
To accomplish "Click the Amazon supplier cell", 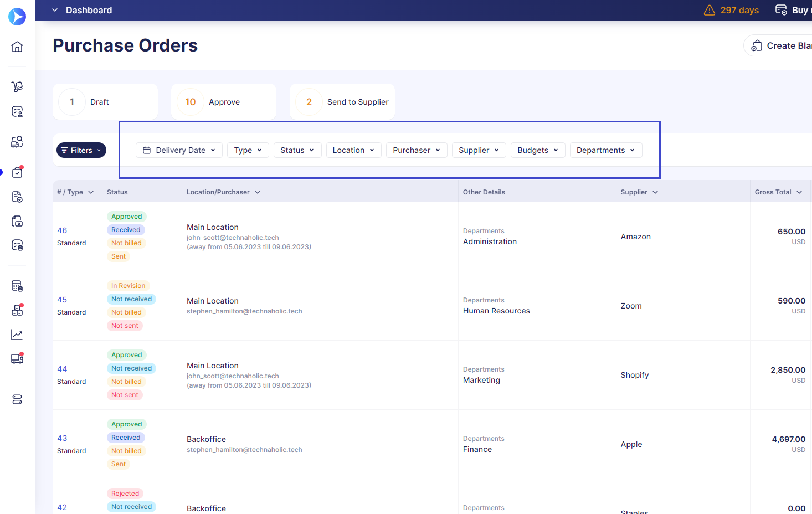I will pyautogui.click(x=635, y=237).
